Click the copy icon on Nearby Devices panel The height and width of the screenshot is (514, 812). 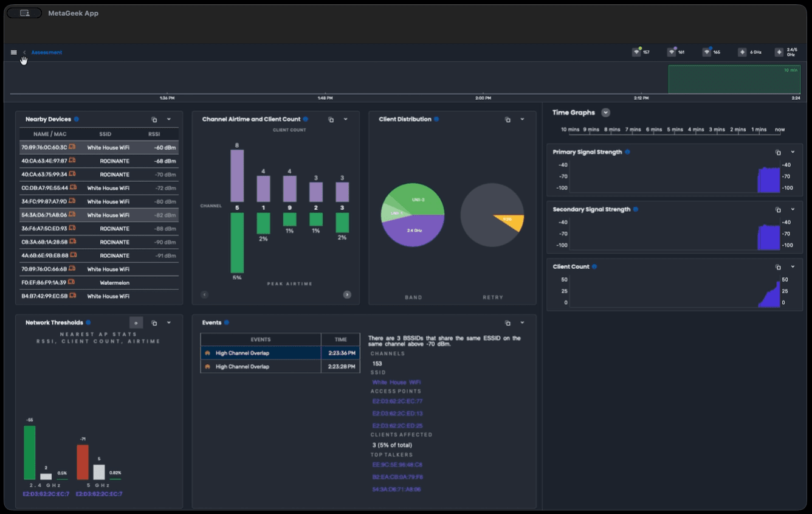[154, 119]
